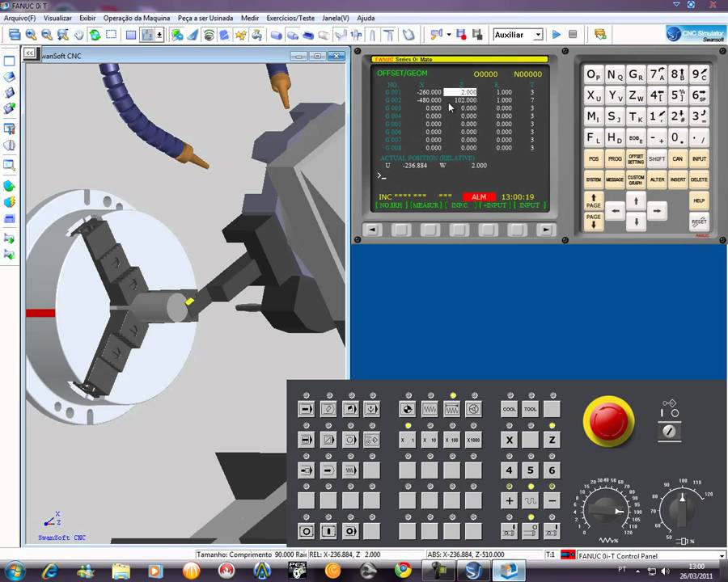Click the Z W address key
Image resolution: width=728 pixels, height=582 pixels.
click(x=636, y=95)
